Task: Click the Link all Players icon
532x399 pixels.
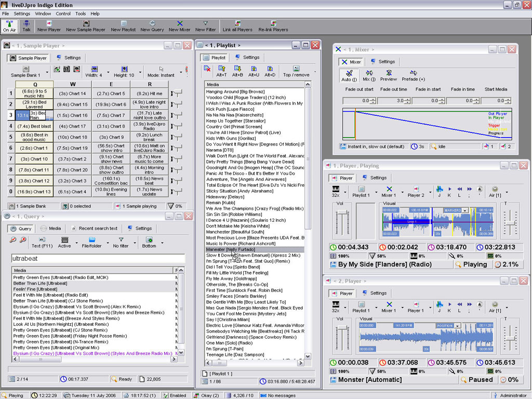Action: click(237, 23)
